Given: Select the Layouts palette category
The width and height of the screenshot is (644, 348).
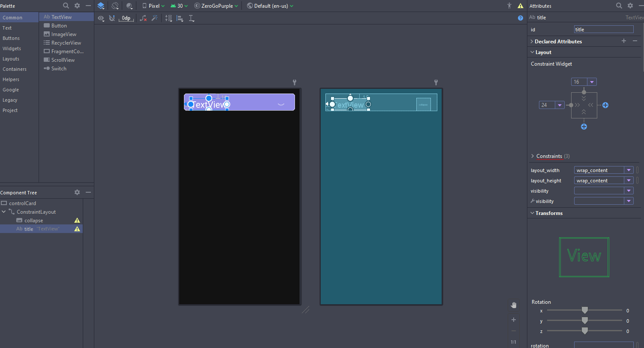Looking at the screenshot, I should click(19, 59).
